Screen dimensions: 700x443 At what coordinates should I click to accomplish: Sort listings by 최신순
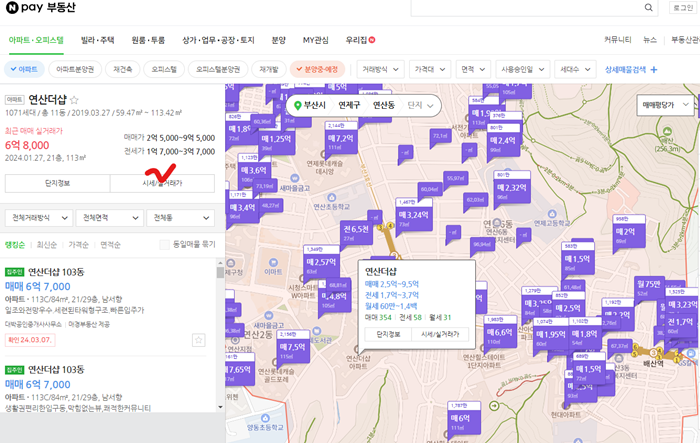[x=47, y=245]
